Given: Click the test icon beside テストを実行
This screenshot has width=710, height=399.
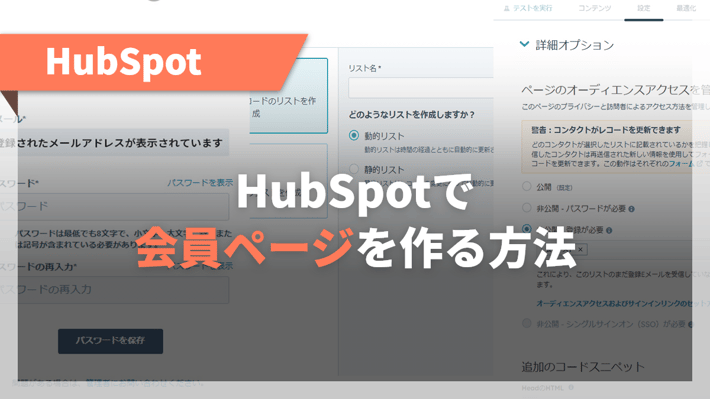Looking at the screenshot, I should coord(507,8).
